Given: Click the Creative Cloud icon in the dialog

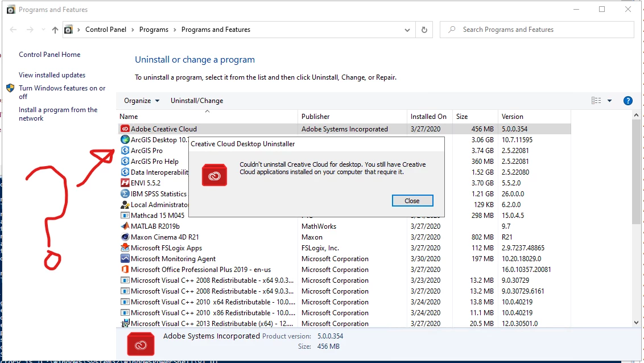Looking at the screenshot, I should click(x=214, y=175).
